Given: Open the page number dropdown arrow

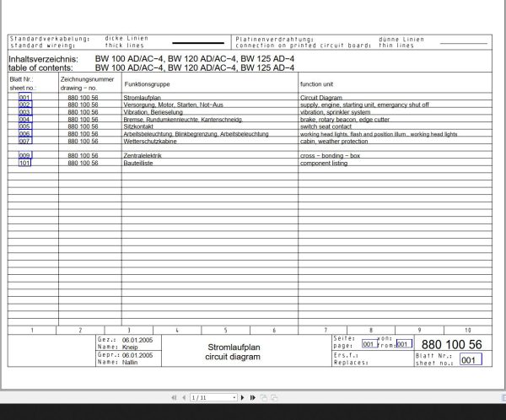Looking at the screenshot, I should [x=234, y=397].
